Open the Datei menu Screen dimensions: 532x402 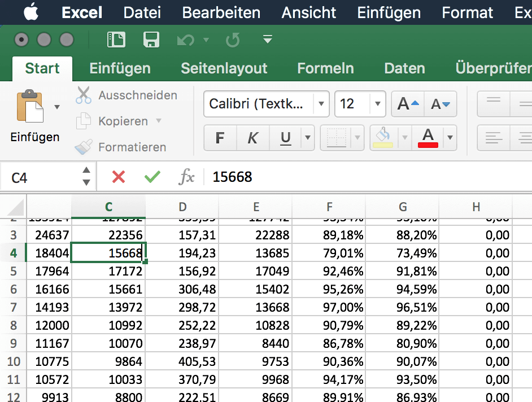point(142,12)
